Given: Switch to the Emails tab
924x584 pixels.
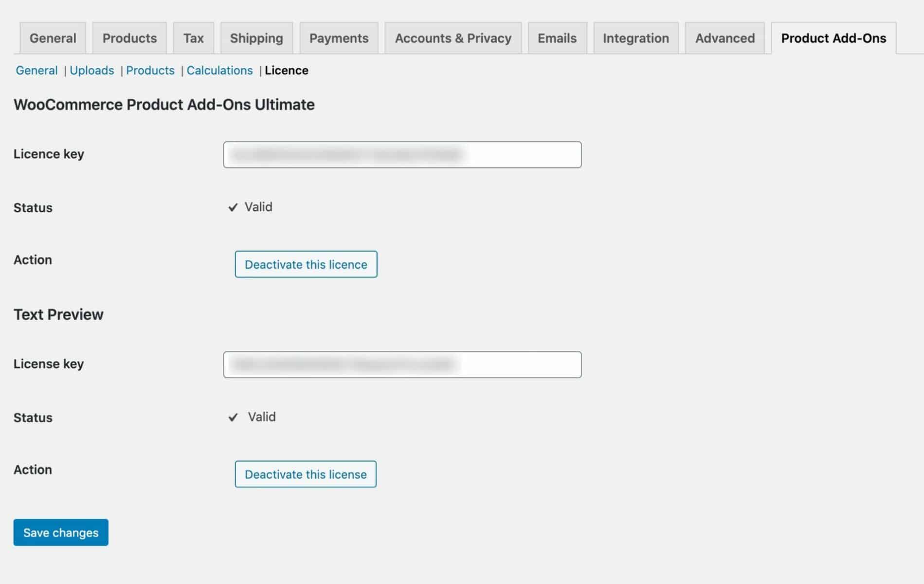Looking at the screenshot, I should [x=557, y=38].
